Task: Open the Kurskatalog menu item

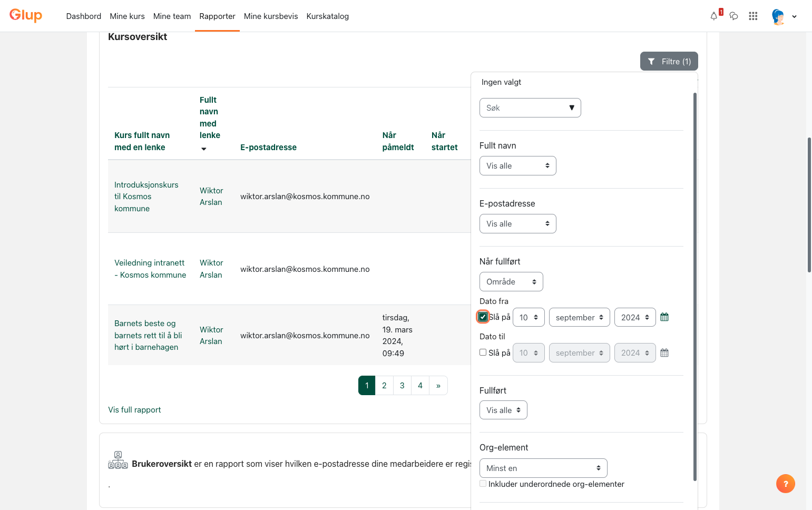Action: point(328,16)
